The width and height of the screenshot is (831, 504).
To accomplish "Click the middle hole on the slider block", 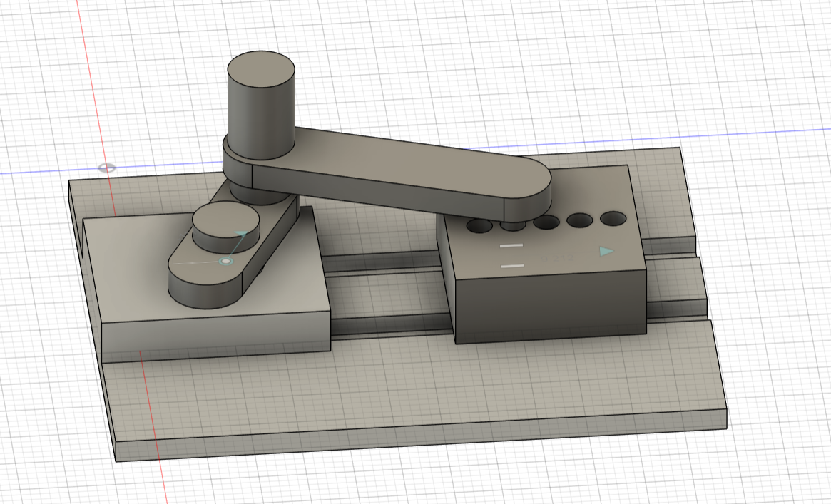I will point(546,222).
